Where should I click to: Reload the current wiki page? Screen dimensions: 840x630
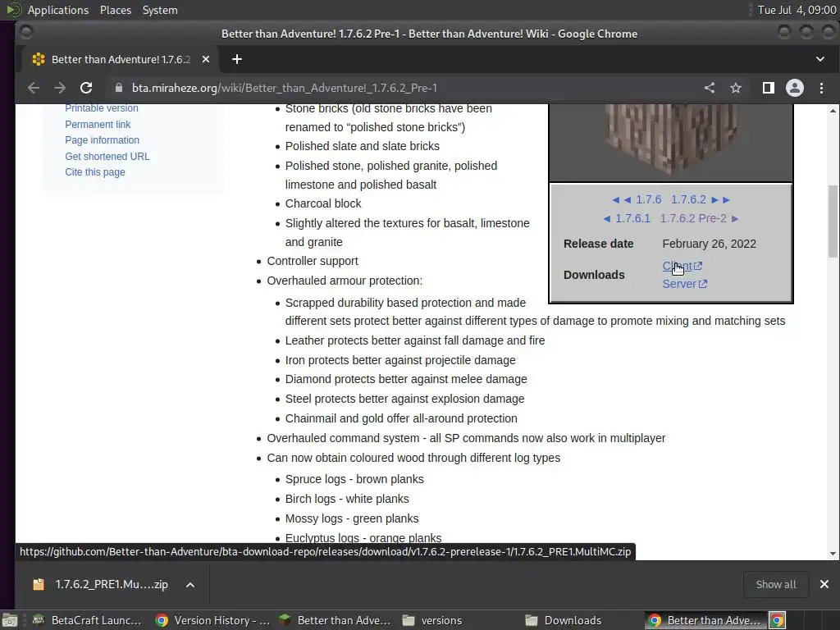pos(85,88)
